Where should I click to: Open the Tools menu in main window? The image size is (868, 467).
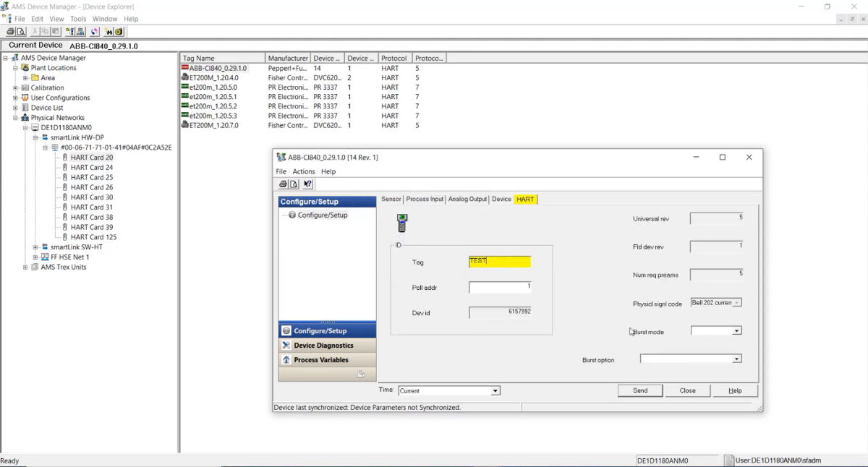click(x=78, y=19)
